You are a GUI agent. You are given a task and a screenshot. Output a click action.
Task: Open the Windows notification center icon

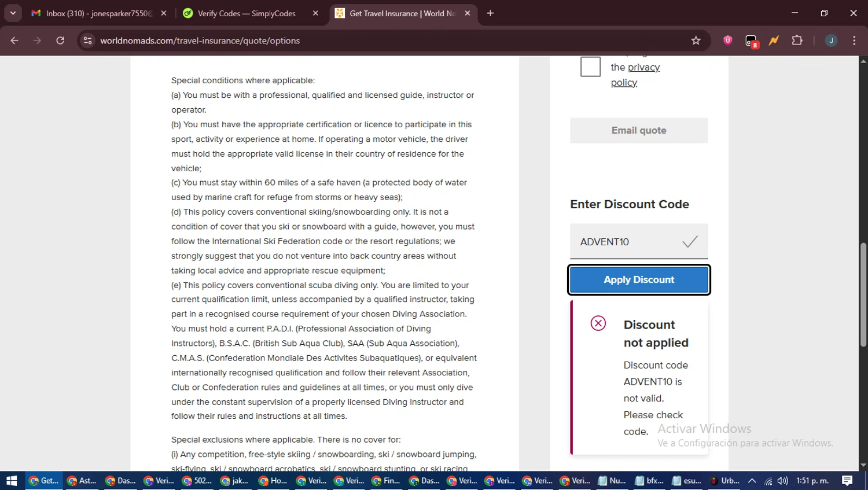pos(847,481)
